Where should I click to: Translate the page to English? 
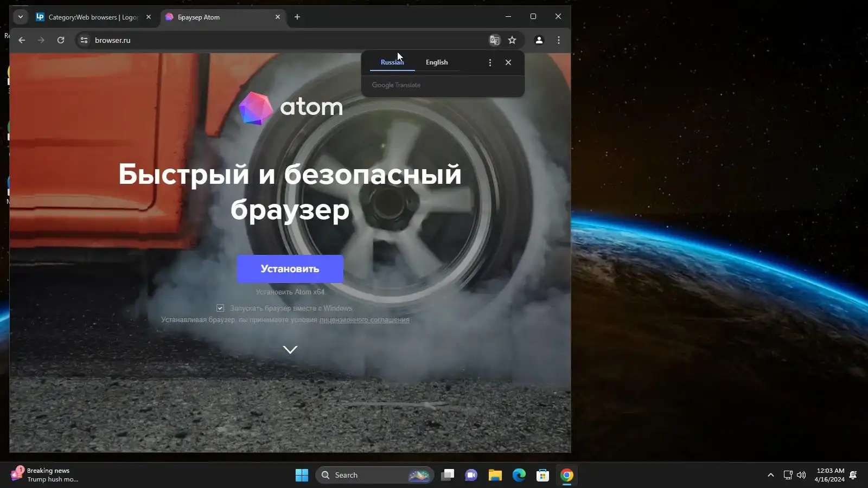[437, 62]
